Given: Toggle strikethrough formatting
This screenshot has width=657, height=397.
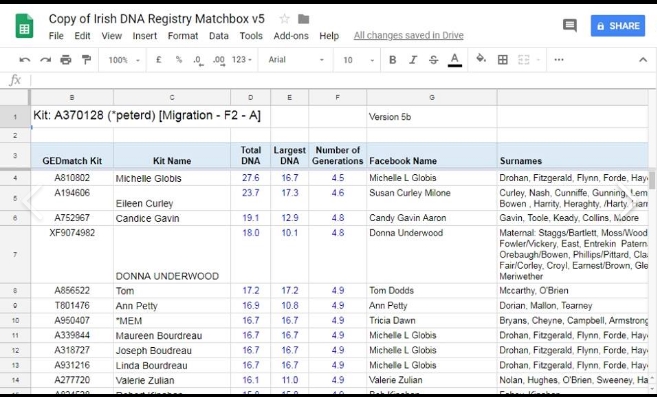Looking at the screenshot, I should (x=434, y=60).
